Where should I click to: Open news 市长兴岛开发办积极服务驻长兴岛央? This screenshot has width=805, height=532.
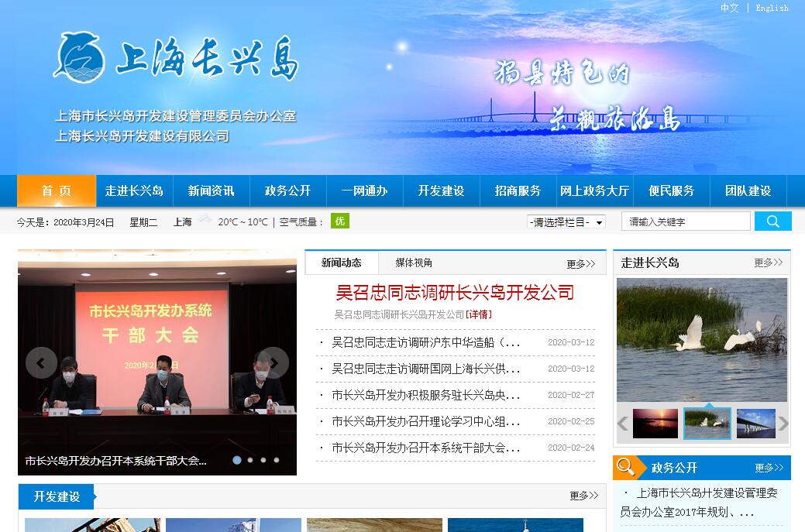pos(425,395)
